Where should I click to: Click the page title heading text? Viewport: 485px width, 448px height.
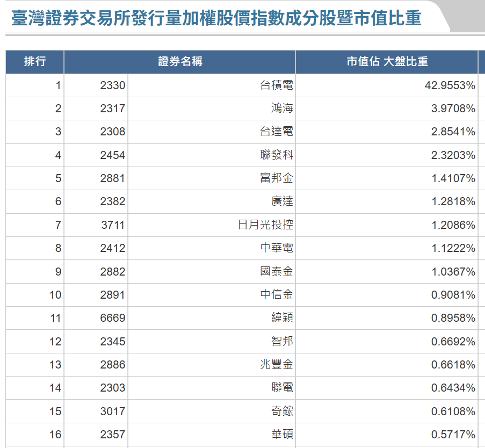(x=216, y=18)
